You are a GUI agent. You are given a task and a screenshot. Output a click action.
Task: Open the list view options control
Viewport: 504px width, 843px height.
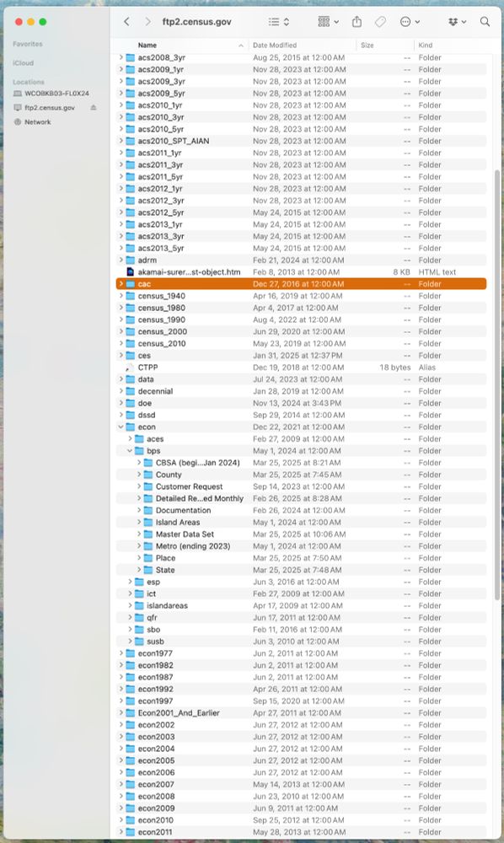pos(279,22)
